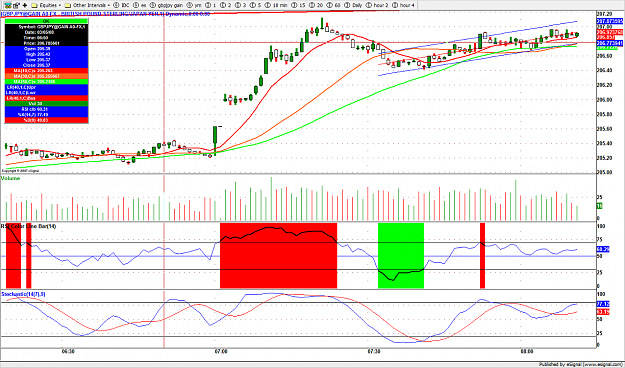The height and width of the screenshot is (368, 625).
Task: Click the 08:00 time axis label
Action: coord(527,351)
